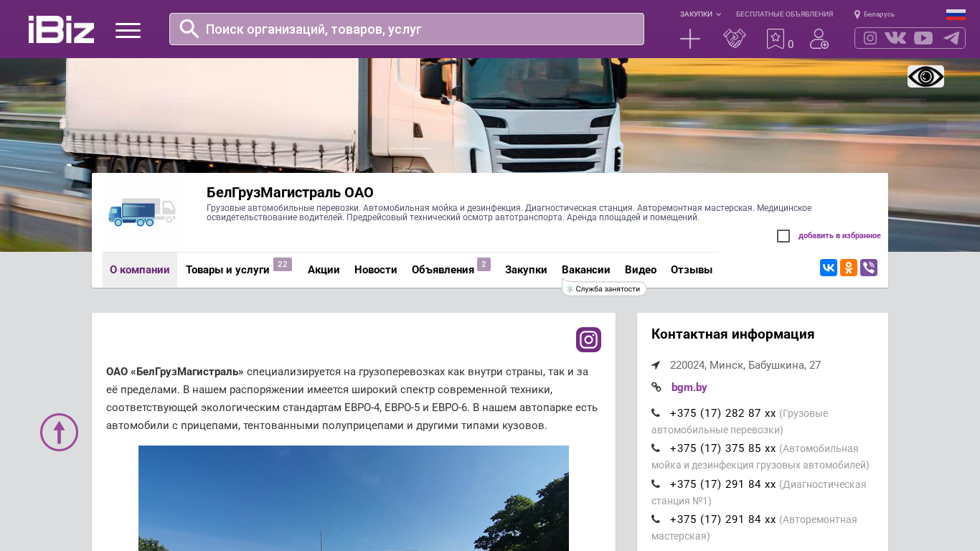Viewport: 980px width, 551px height.
Task: Click the user registration profile icon
Action: 819,39
